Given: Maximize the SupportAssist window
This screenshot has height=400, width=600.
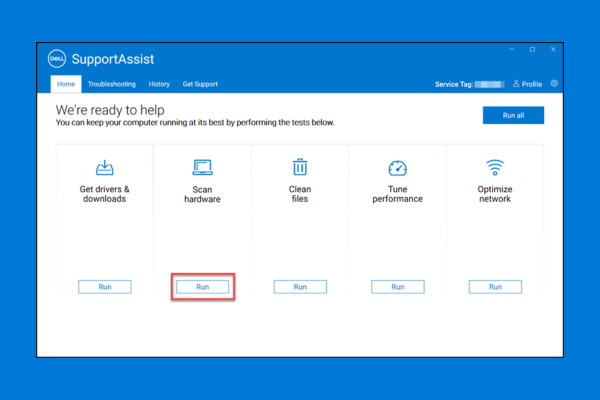Looking at the screenshot, I should pyautogui.click(x=532, y=49).
